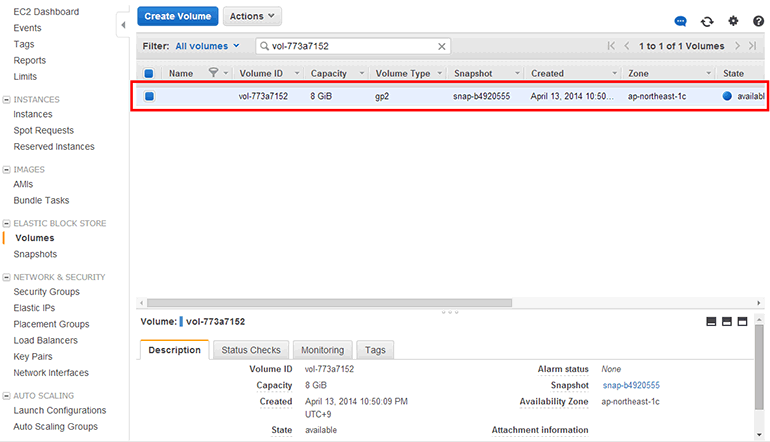This screenshot has height=442, width=770.
Task: Open the feedback chat bubble icon
Action: tap(681, 21)
